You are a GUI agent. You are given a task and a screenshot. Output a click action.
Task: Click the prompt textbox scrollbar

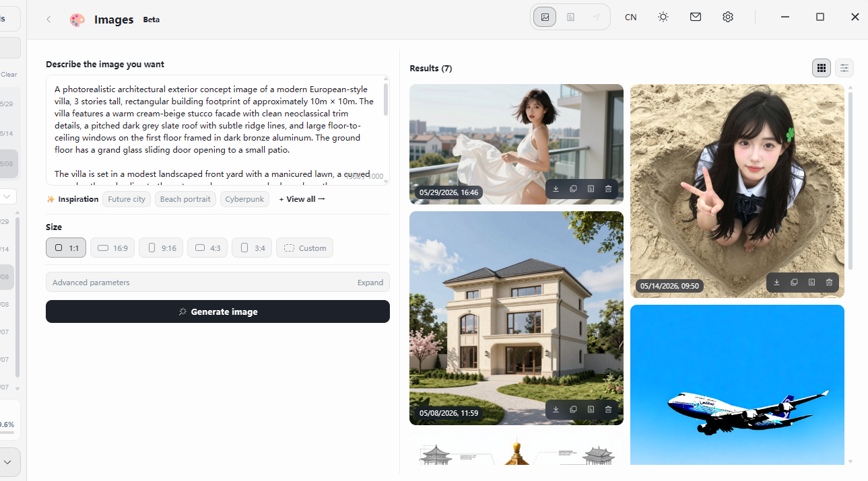(x=386, y=100)
